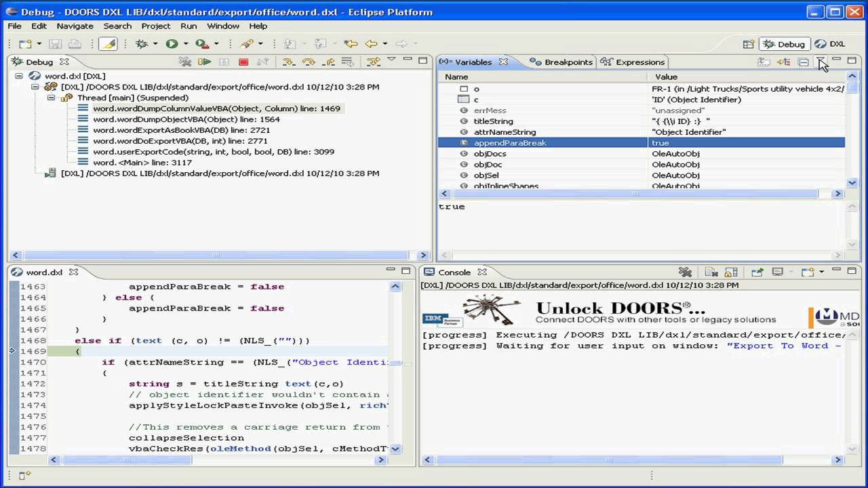Image resolution: width=868 pixels, height=488 pixels.
Task: Open the Open Console dropdown arrow
Action: pyautogui.click(x=821, y=272)
